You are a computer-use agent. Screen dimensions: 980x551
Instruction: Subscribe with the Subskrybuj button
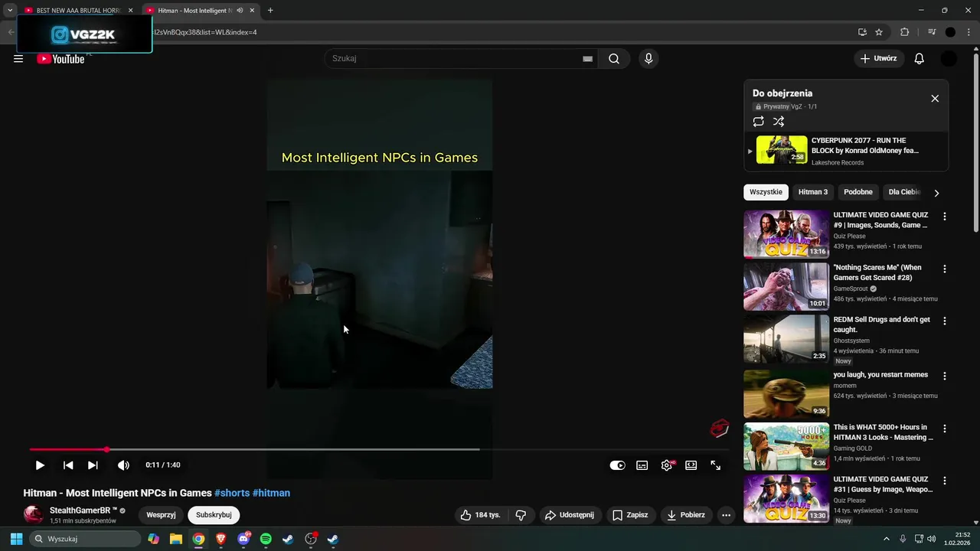pyautogui.click(x=214, y=515)
